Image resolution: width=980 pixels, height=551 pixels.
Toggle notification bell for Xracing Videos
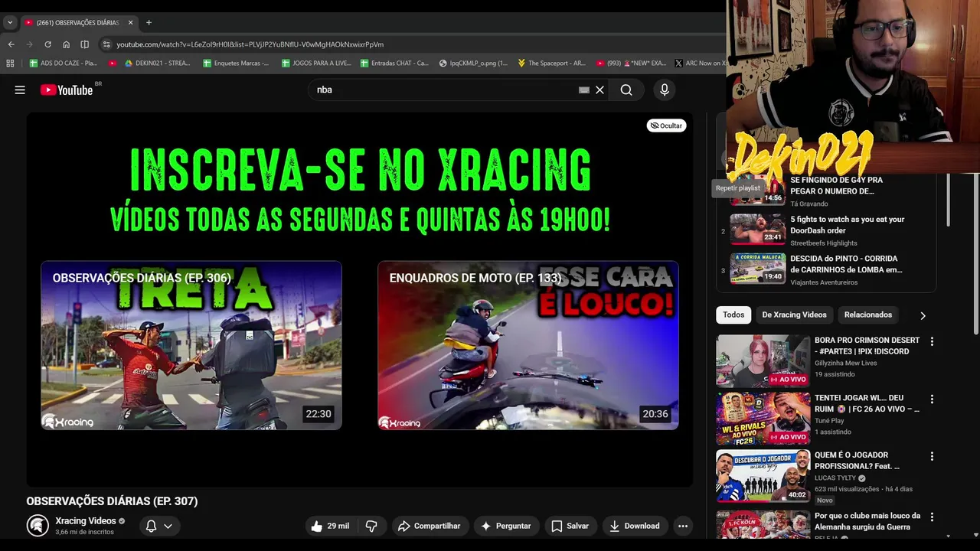151,526
